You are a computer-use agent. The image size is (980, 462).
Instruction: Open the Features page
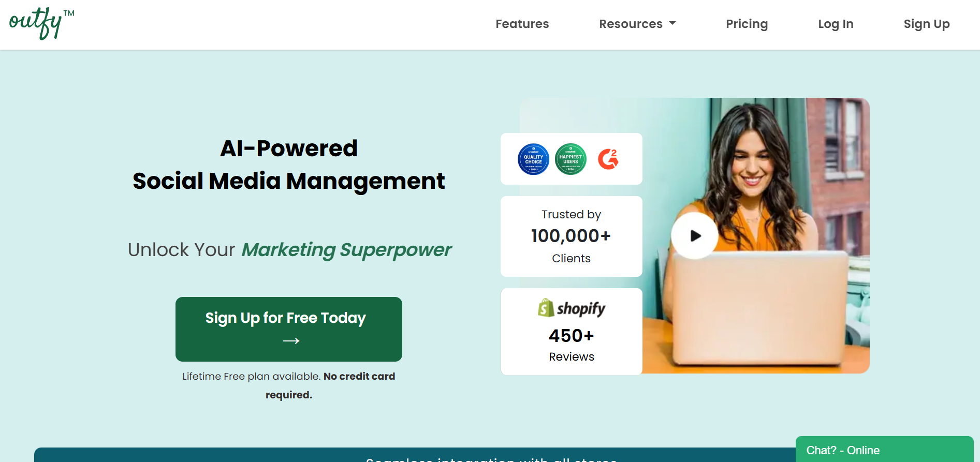point(522,24)
